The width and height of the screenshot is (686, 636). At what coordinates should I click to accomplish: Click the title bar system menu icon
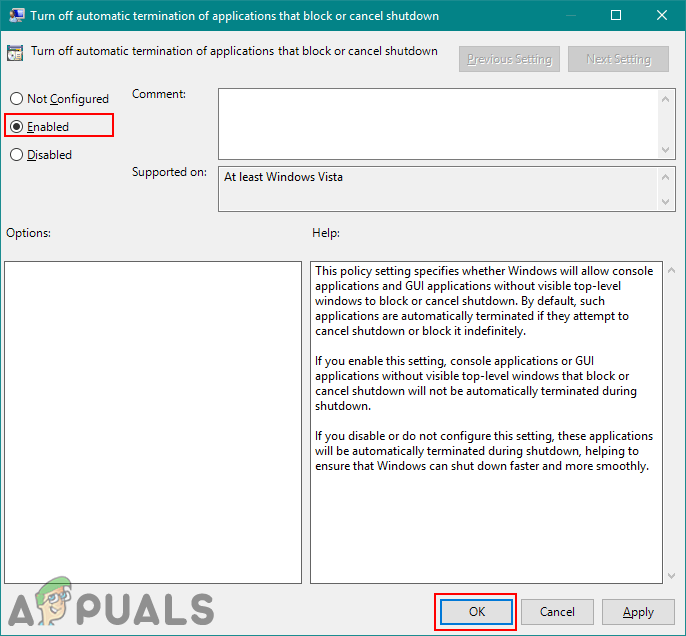[x=16, y=15]
